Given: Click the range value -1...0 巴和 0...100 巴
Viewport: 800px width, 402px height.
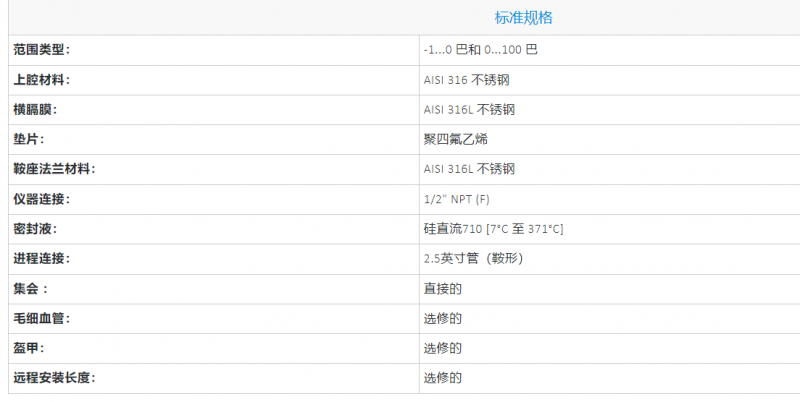Looking at the screenshot, I should 481,49.
